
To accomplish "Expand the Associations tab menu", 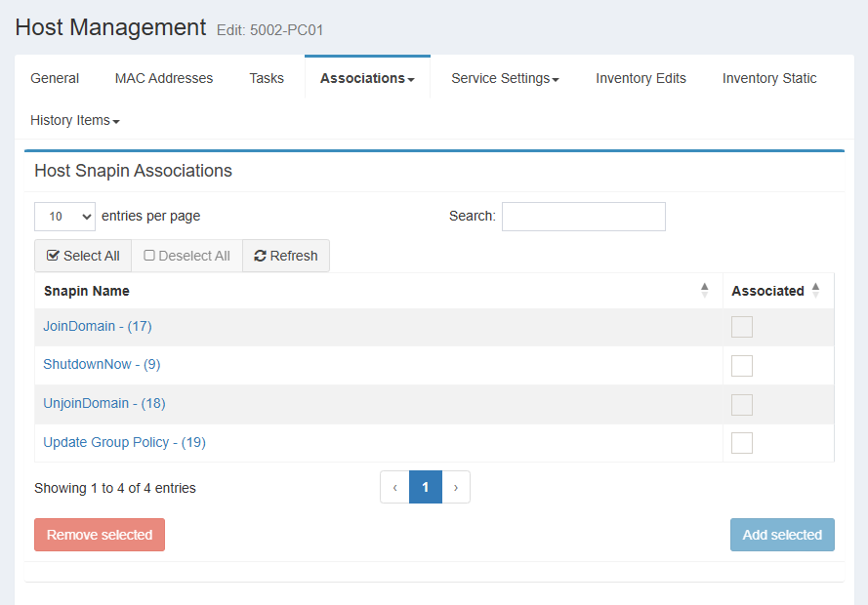I will 367,78.
